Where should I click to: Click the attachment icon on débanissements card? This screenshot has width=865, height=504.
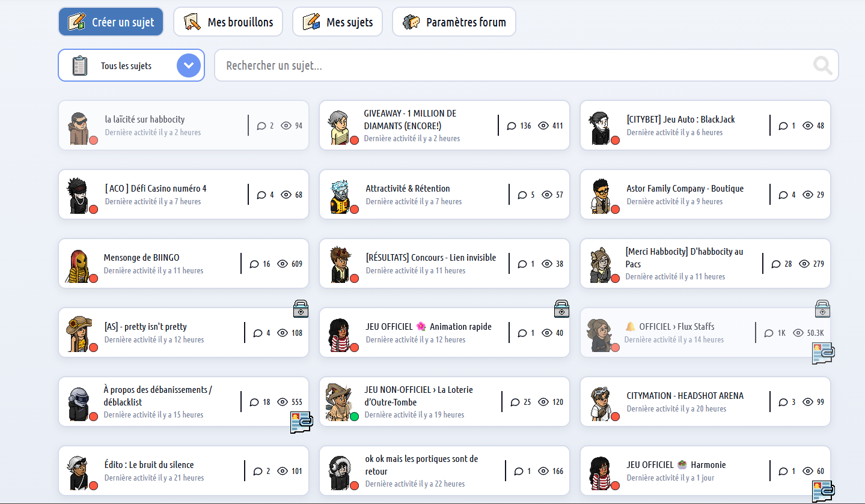tap(302, 422)
